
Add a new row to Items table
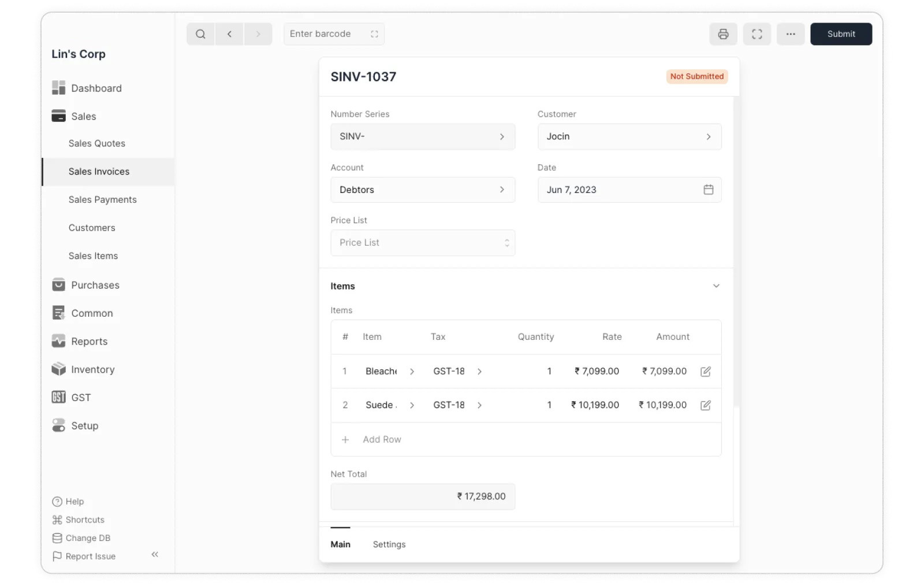click(x=382, y=440)
